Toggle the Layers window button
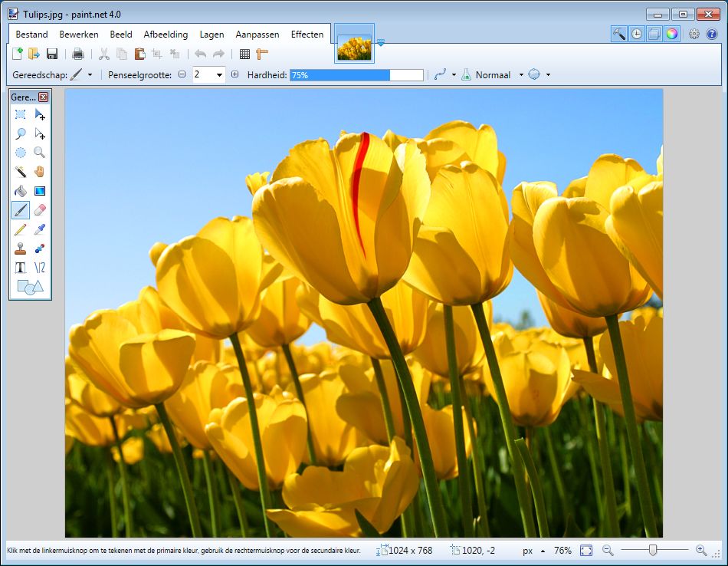Image resolution: width=728 pixels, height=566 pixels. pos(654,34)
